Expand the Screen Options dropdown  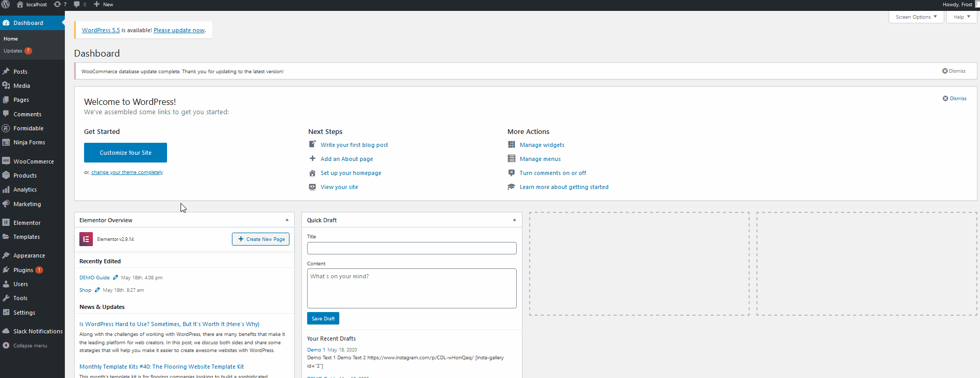coord(916,17)
